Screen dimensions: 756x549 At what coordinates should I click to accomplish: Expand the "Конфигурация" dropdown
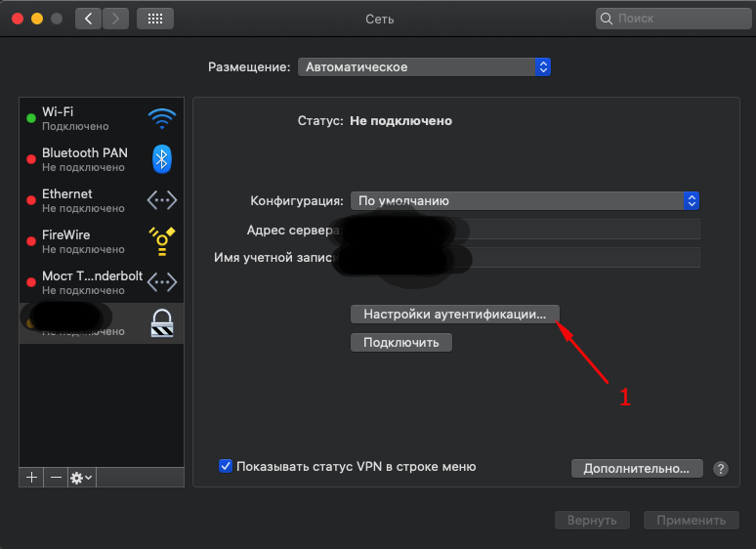(x=525, y=200)
